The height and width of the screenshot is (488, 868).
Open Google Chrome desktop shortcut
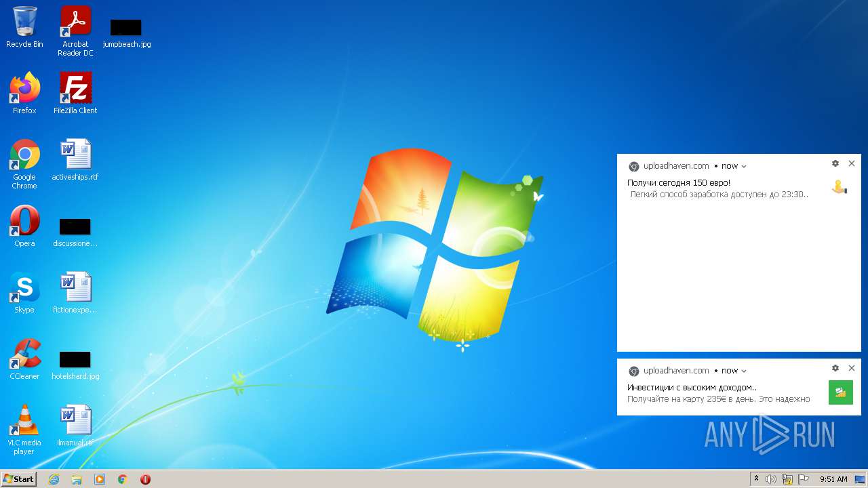(x=24, y=163)
